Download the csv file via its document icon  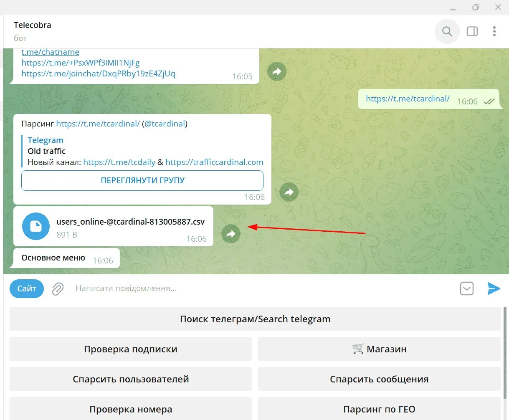pyautogui.click(x=36, y=226)
